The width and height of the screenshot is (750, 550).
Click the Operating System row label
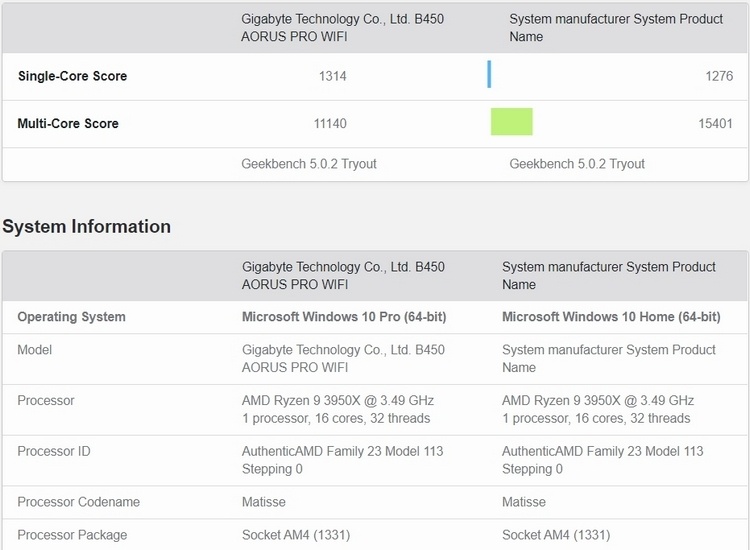tap(71, 317)
